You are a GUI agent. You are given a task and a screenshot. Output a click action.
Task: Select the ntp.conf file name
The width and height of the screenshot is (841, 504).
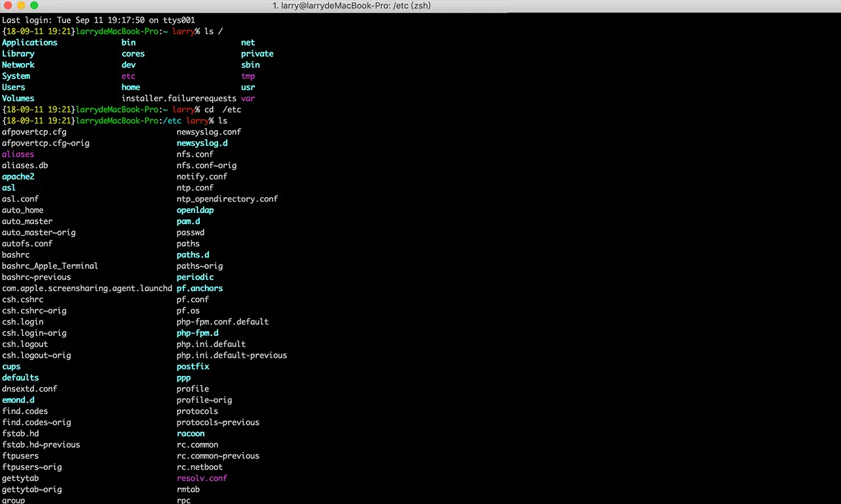(x=194, y=187)
